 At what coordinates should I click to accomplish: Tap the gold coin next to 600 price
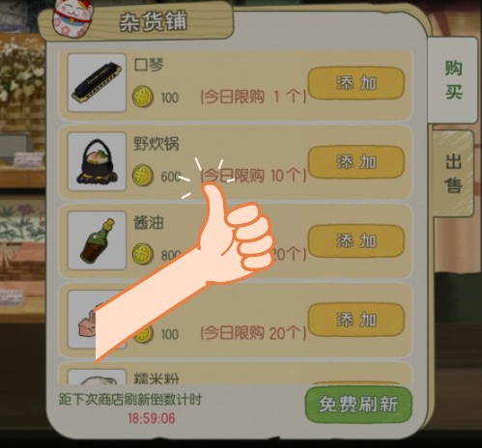pos(143,176)
